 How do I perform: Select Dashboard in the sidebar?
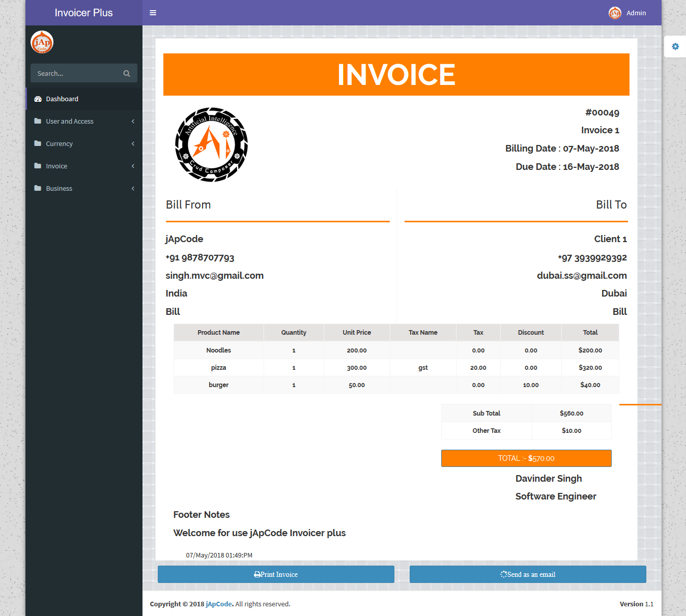tap(62, 99)
